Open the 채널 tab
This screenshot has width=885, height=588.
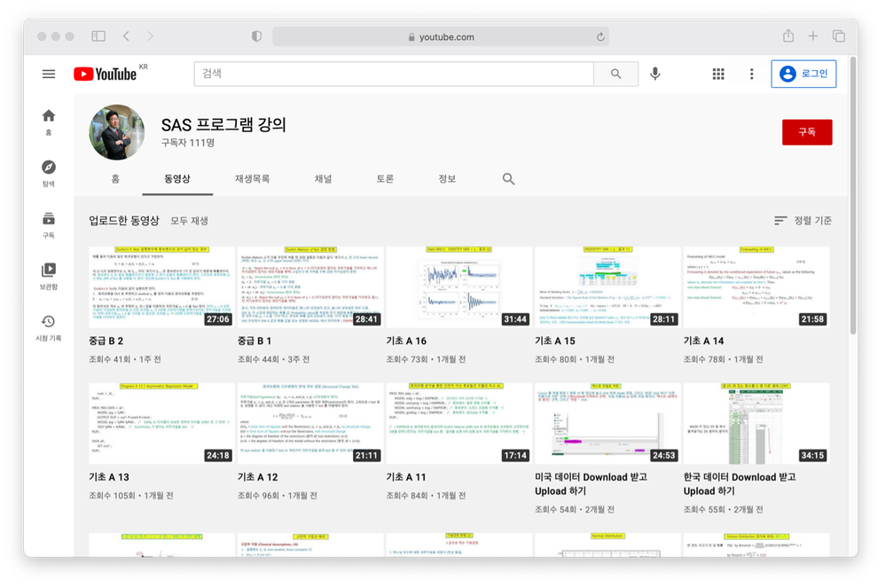(323, 179)
